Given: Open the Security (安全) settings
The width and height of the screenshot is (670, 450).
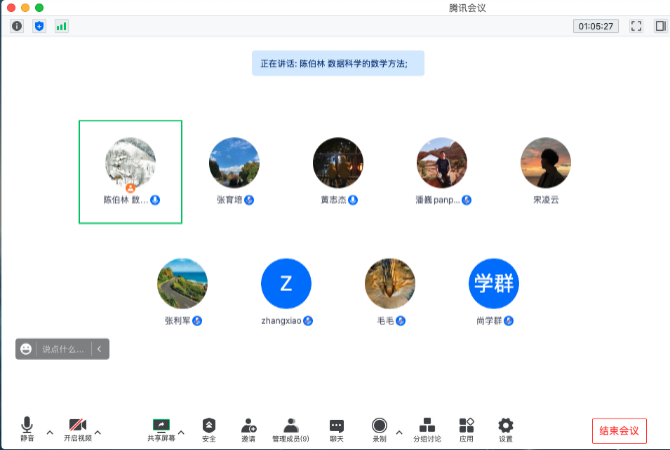Looking at the screenshot, I should click(x=209, y=429).
